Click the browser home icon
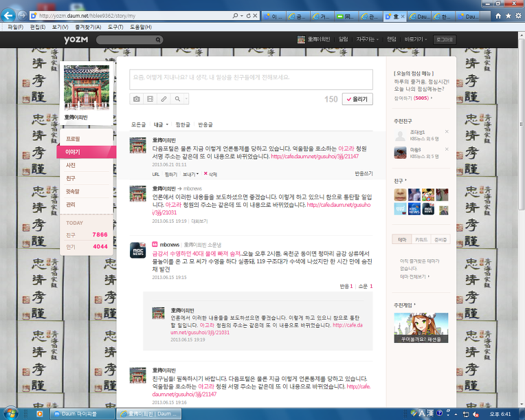Screen dimensions: 525x420 498,16
